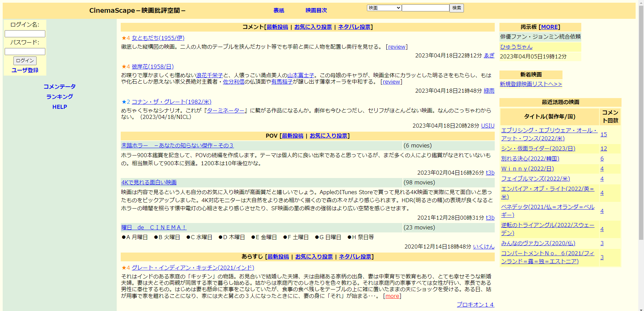
Task: Open シン・仮面ライダー(2023/日) link
Action: point(538,148)
